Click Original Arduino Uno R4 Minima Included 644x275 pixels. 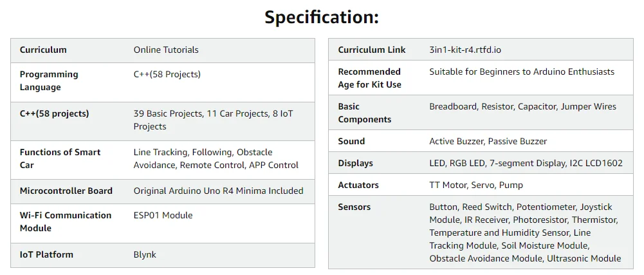[x=218, y=191]
